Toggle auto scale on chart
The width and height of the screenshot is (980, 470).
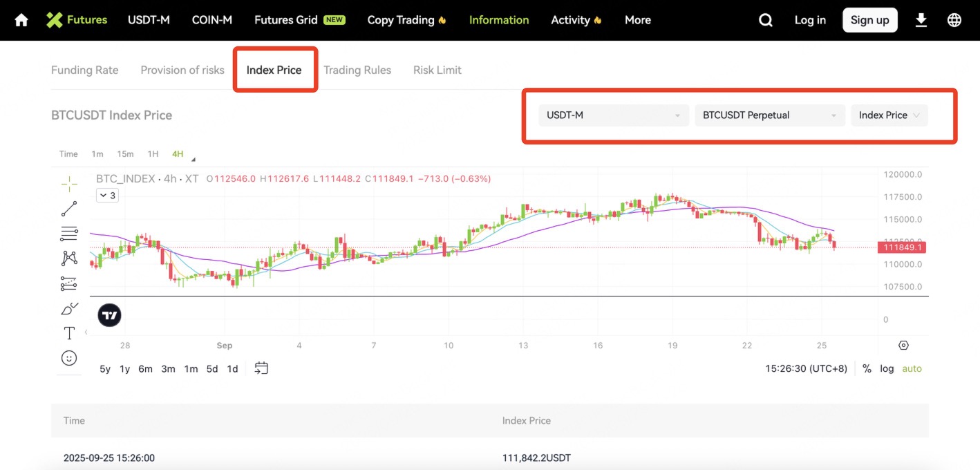click(x=912, y=368)
